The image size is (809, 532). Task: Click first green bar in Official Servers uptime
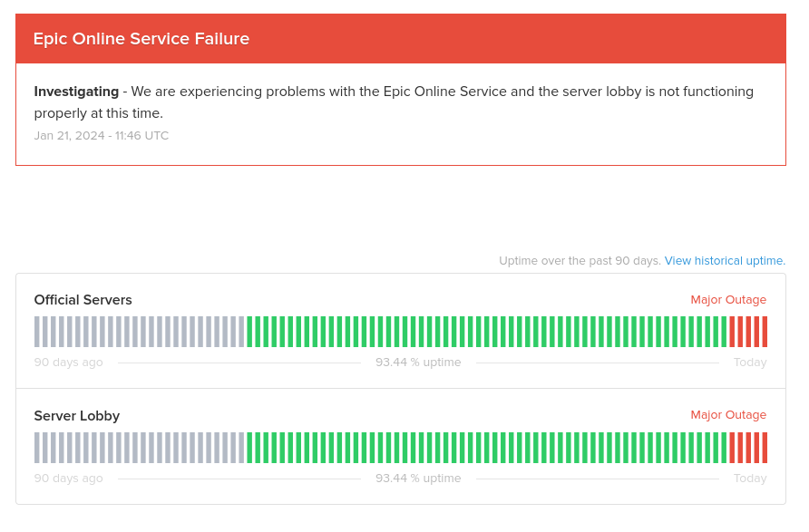coord(249,332)
